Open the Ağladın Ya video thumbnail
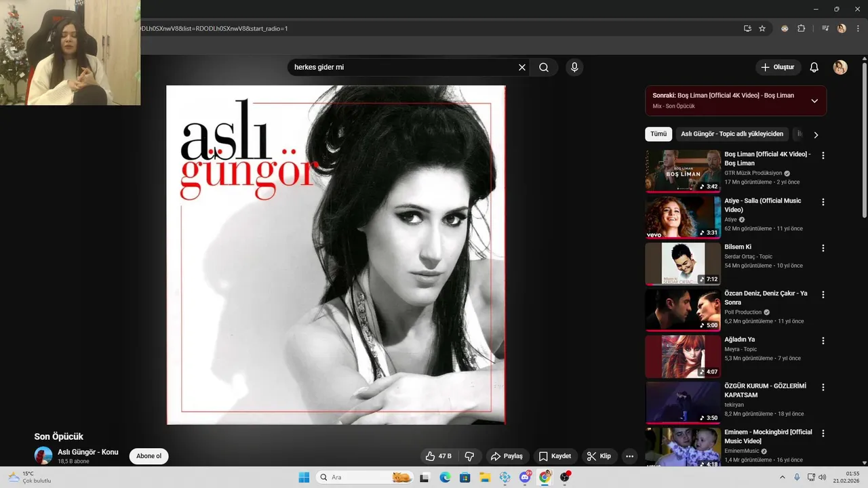Screen dimensions: 868x488 [683, 356]
